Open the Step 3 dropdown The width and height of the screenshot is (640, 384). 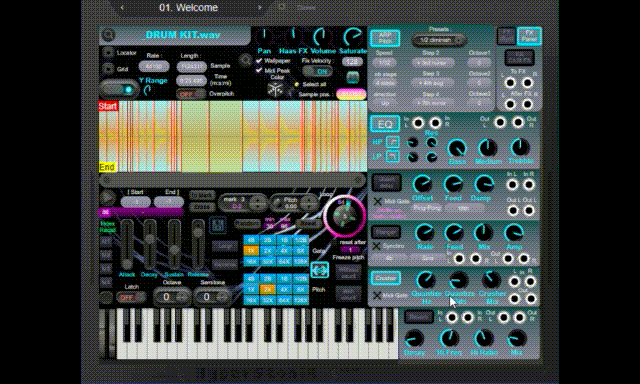[433, 82]
